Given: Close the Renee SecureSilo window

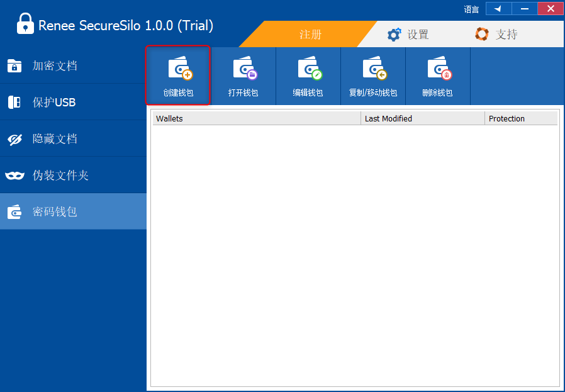Looking at the screenshot, I should [551, 9].
